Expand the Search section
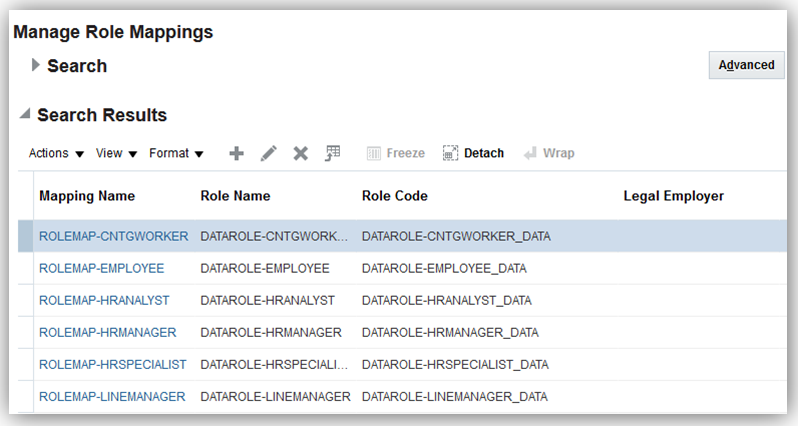 point(36,65)
